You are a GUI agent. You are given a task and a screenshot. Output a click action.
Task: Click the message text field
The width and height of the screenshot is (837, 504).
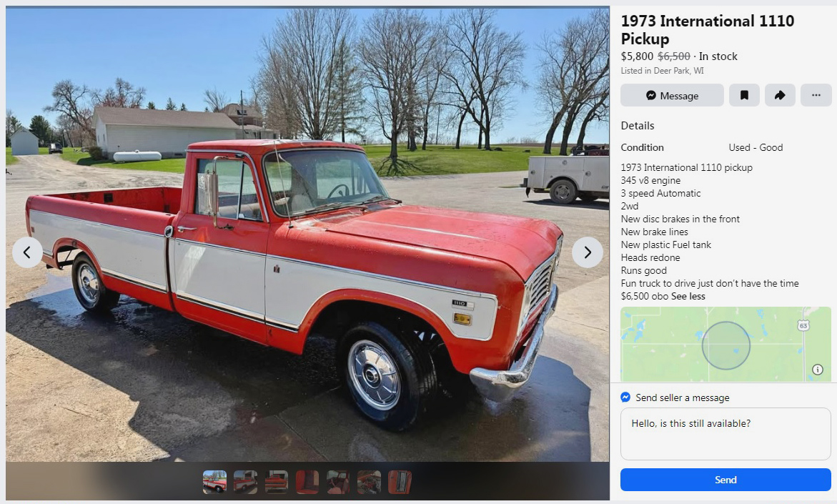725,434
